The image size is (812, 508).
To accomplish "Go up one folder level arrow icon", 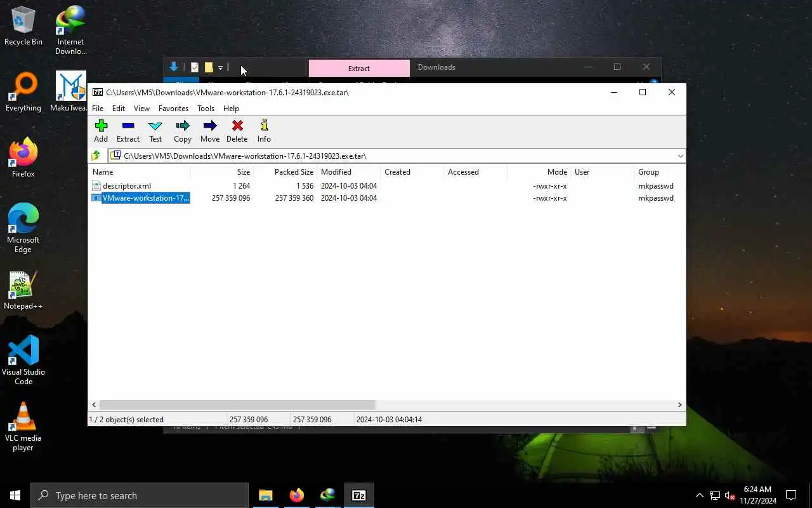I will pos(96,156).
